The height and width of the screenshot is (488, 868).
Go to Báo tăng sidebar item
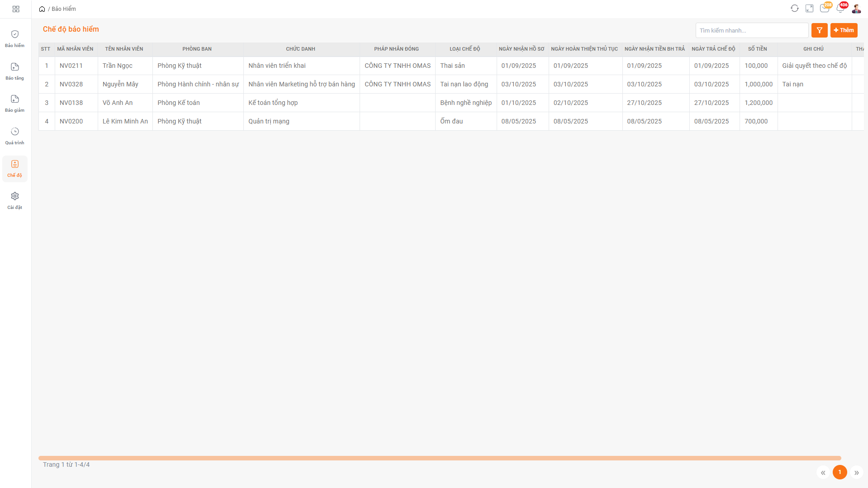click(x=15, y=71)
